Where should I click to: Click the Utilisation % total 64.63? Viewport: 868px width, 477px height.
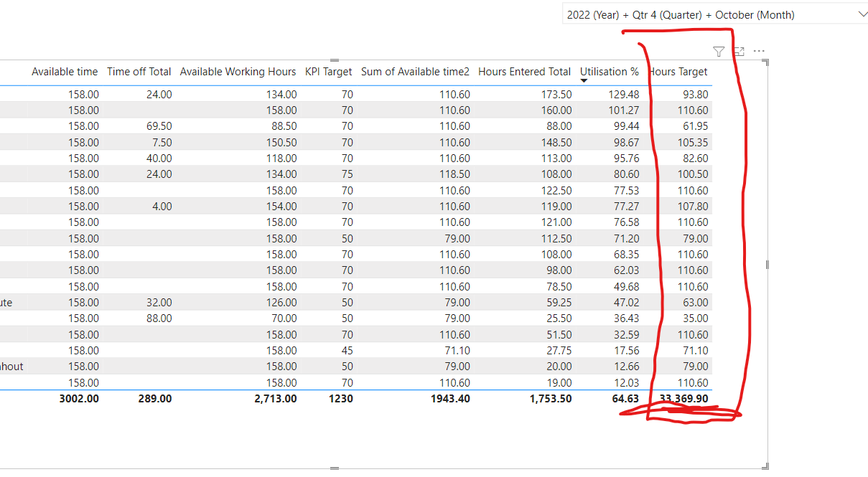coord(625,399)
